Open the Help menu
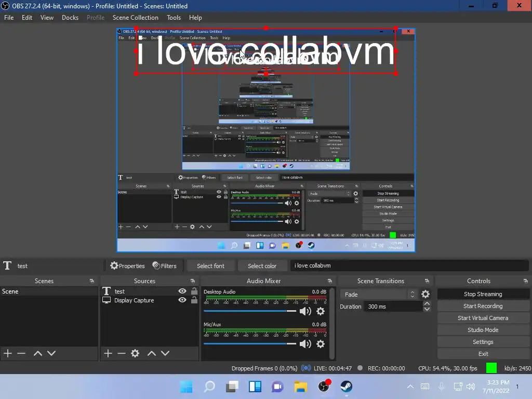Screen dimensions: 532x399 (195, 18)
